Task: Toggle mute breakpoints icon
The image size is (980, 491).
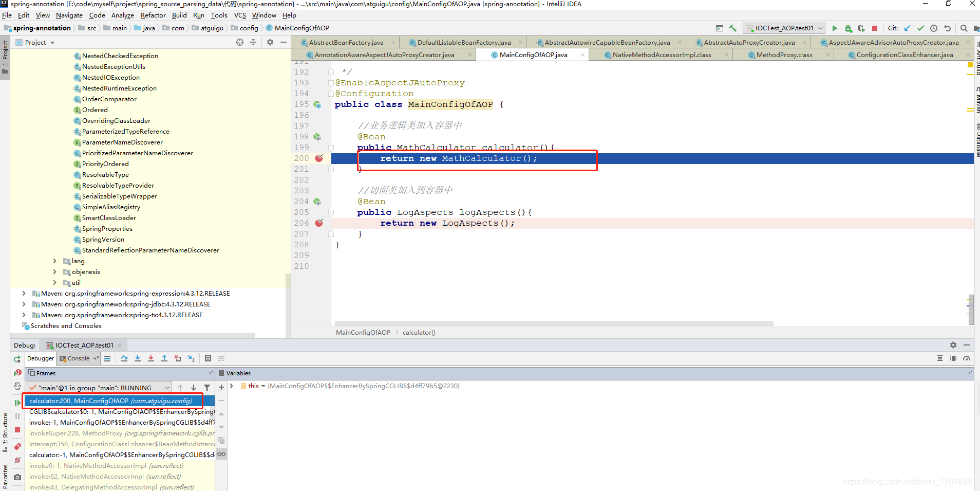Action: 17,460
